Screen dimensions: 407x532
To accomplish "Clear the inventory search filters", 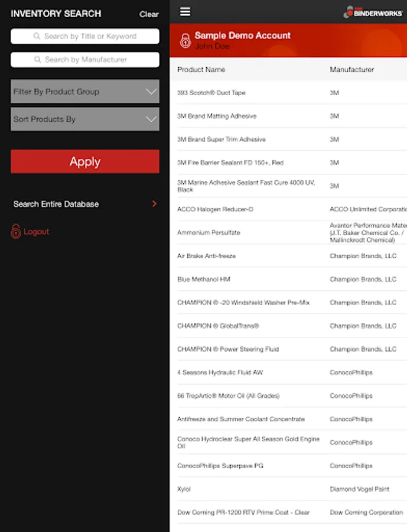I will pos(149,14).
